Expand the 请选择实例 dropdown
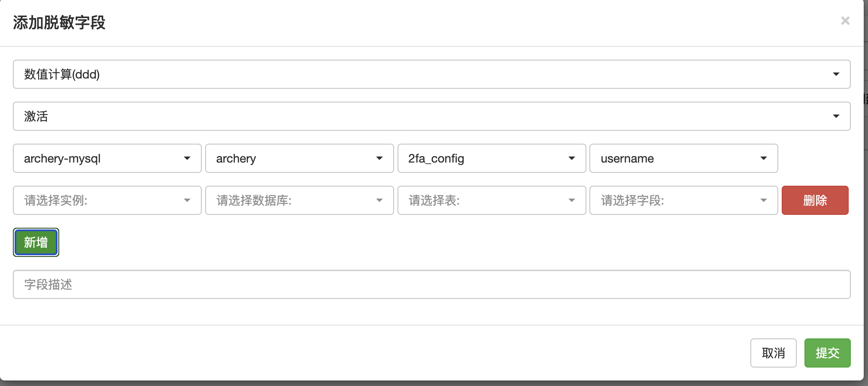 click(x=107, y=200)
